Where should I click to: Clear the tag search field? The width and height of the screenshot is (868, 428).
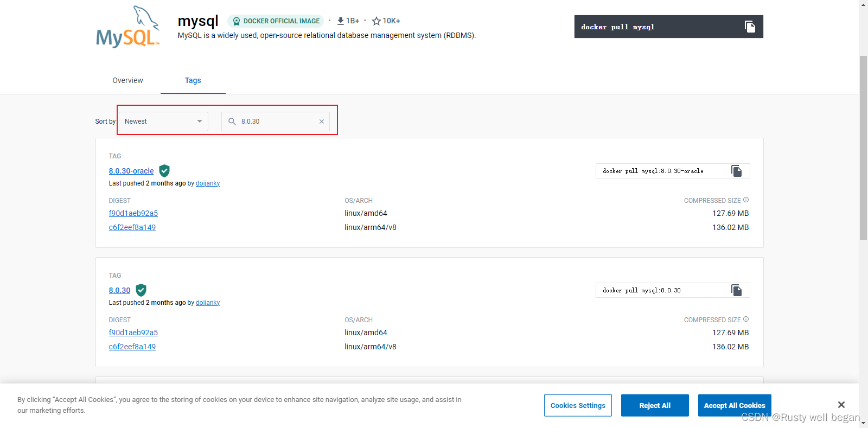[x=322, y=122]
